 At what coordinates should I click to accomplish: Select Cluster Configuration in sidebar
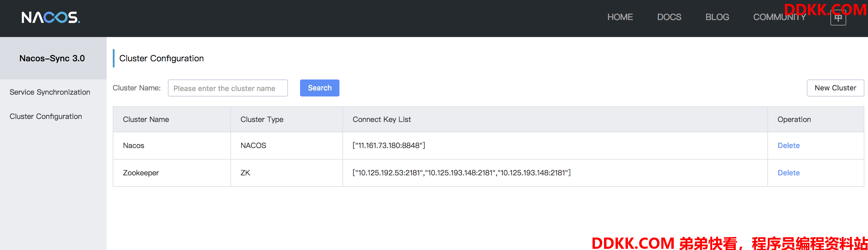click(46, 117)
